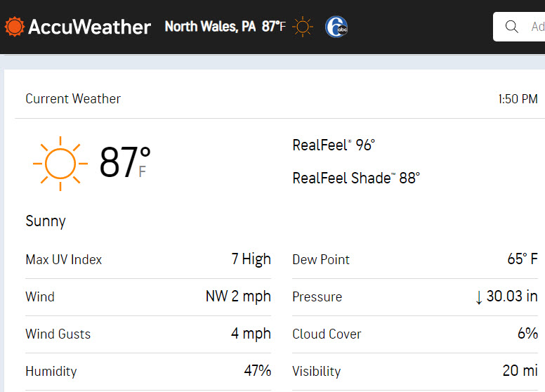The height and width of the screenshot is (392, 545).
Task: Click the Dew Point 65° F row
Action: pyautogui.click(x=415, y=260)
